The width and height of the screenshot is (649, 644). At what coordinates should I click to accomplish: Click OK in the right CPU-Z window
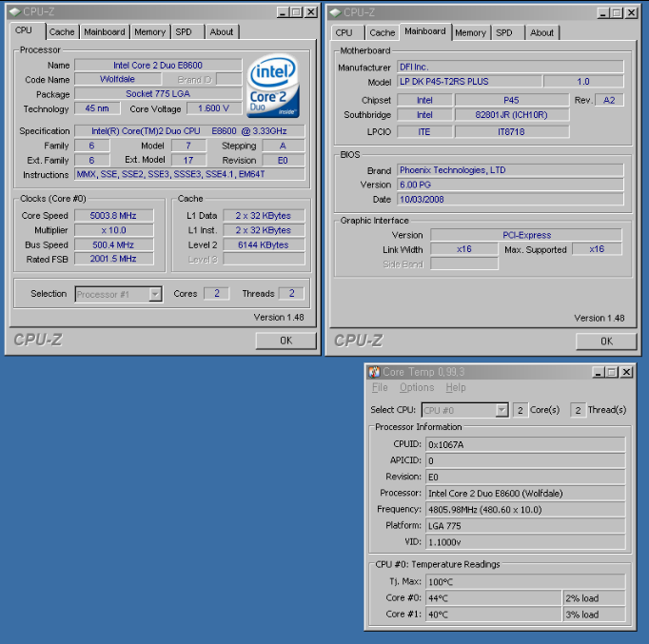[606, 342]
